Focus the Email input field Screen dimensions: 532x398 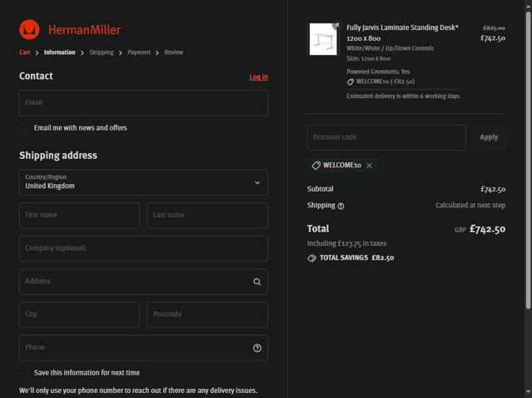point(143,102)
